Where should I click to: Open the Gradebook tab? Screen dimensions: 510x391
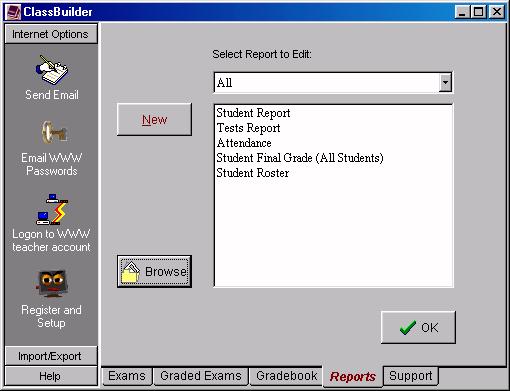pos(286,376)
